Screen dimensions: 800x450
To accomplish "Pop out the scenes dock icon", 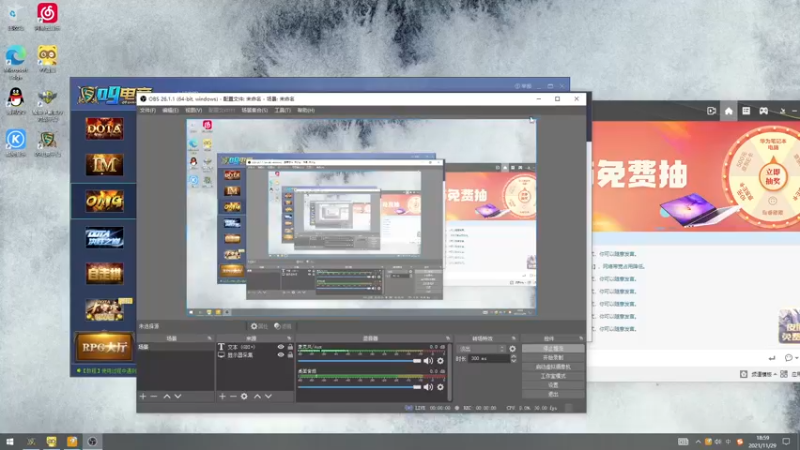I will (210, 338).
